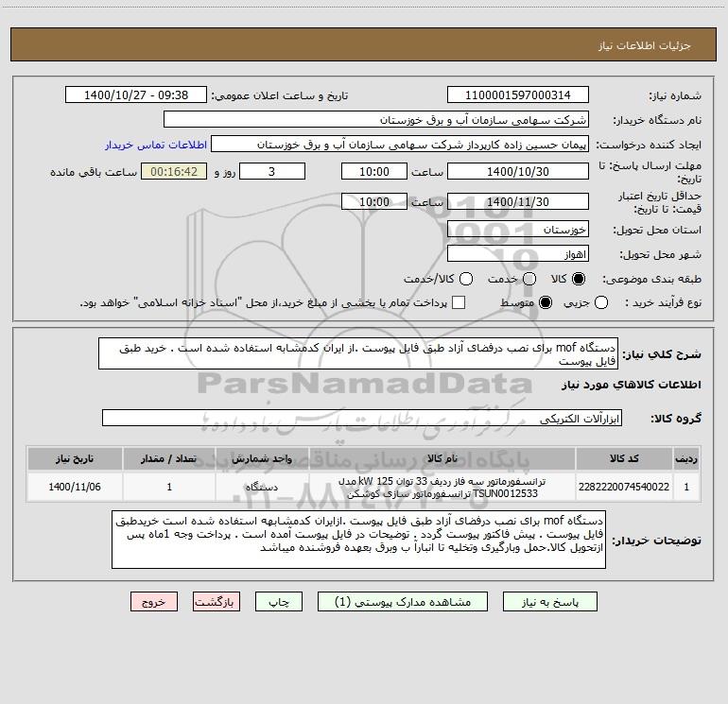Toggle the اسناد خزانه اسلامی payment checkbox

[x=459, y=302]
